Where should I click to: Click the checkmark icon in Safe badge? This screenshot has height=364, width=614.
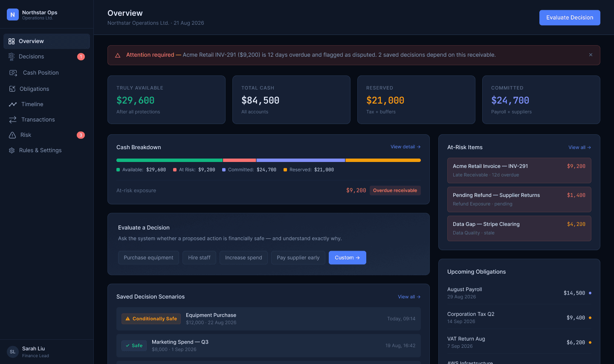click(127, 346)
